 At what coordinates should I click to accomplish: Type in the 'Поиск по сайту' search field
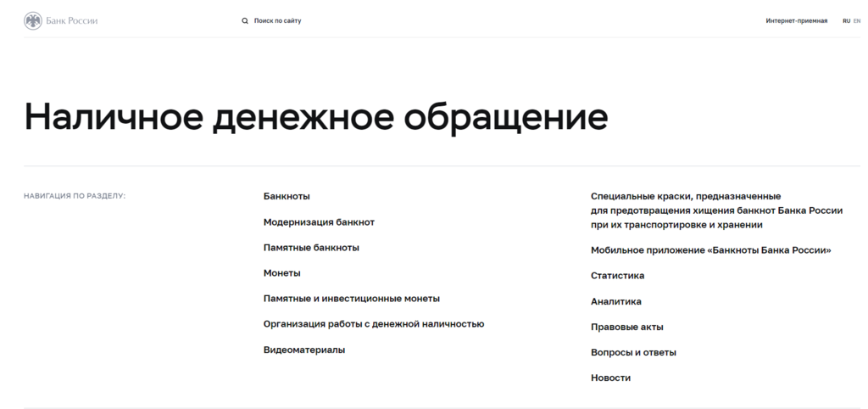pyautogui.click(x=278, y=20)
